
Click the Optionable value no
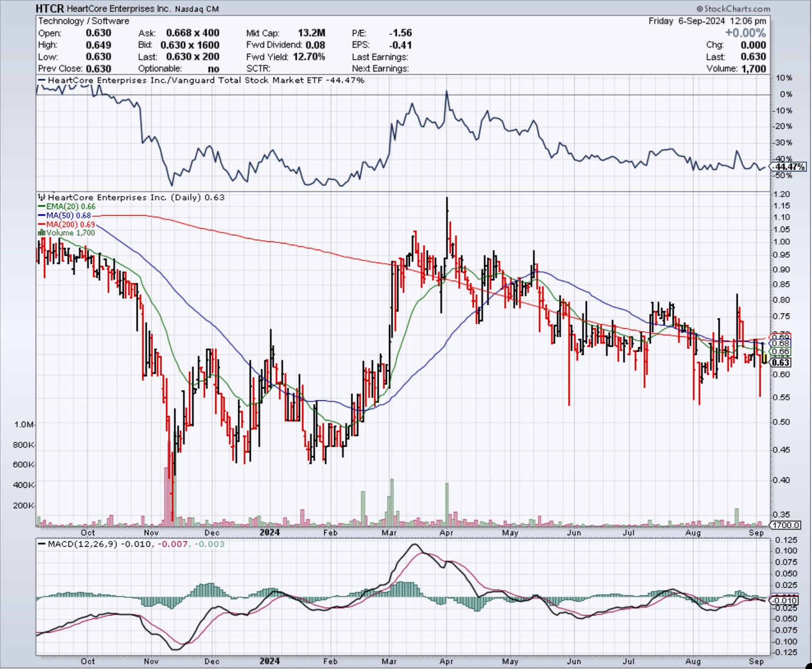click(214, 69)
